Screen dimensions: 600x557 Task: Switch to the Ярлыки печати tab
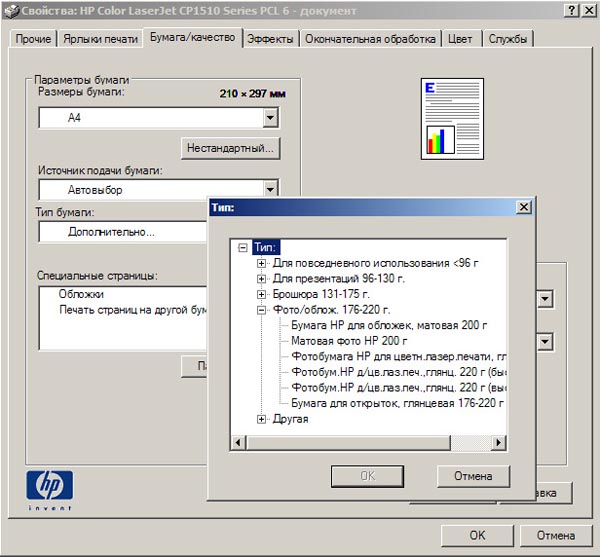click(x=100, y=39)
